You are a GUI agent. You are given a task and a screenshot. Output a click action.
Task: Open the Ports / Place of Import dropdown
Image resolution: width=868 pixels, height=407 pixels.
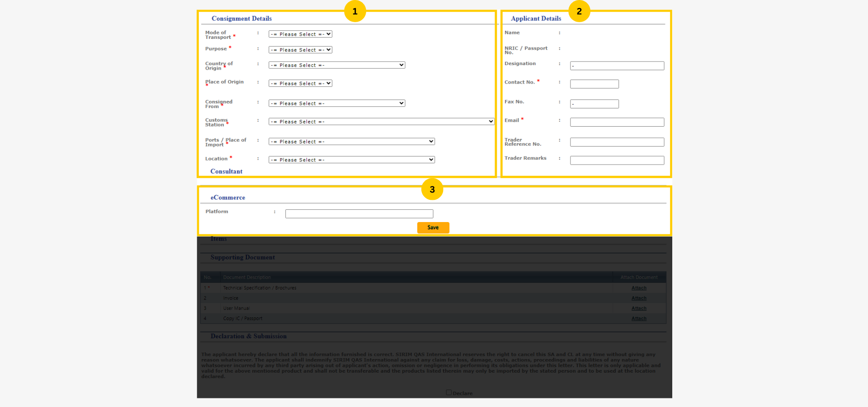[x=351, y=141]
